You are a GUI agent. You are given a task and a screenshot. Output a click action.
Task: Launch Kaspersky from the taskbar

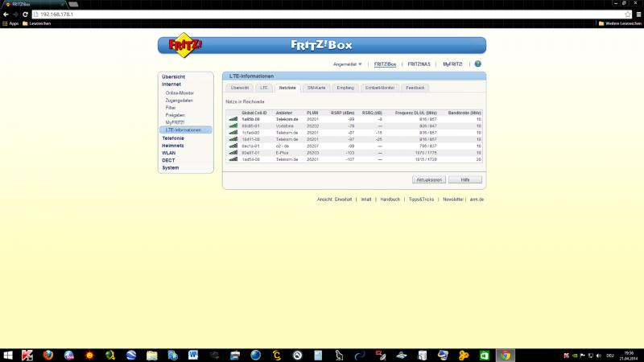pyautogui.click(x=27, y=355)
